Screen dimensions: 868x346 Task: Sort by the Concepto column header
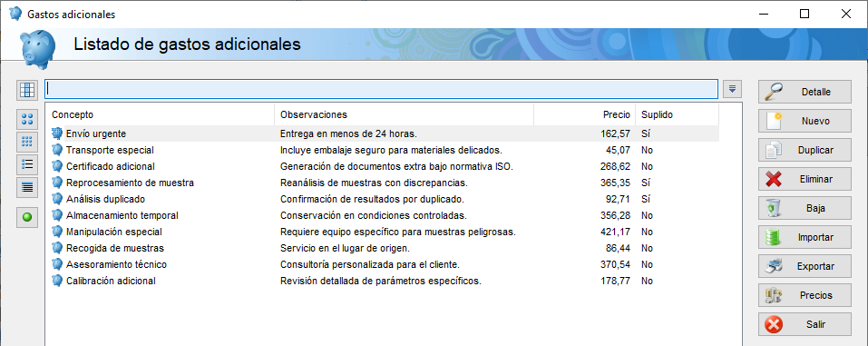pyautogui.click(x=160, y=114)
